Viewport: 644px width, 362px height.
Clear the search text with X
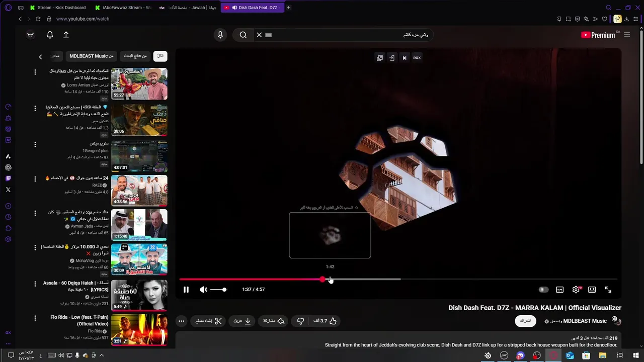point(259,35)
